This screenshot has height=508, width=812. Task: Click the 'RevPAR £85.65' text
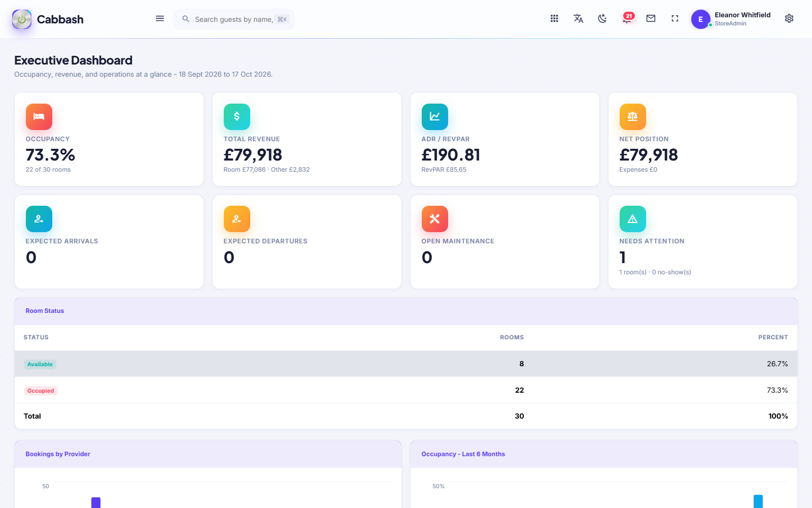(444, 170)
